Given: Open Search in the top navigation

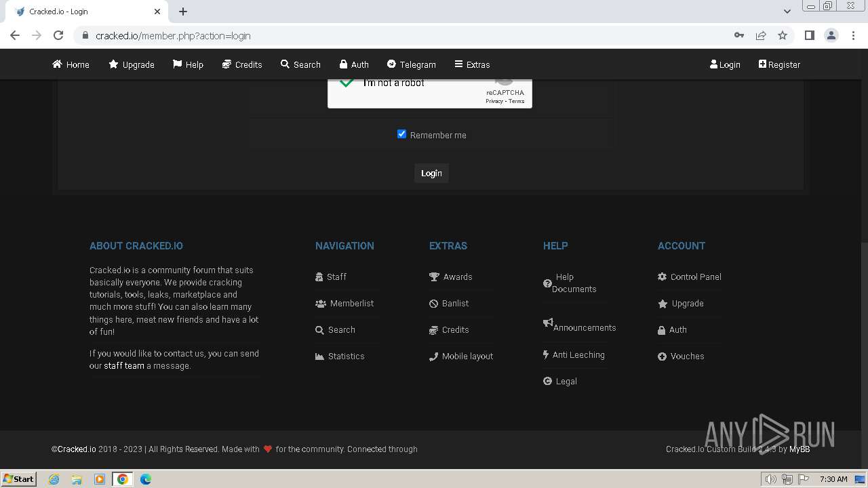Looking at the screenshot, I should (300, 64).
